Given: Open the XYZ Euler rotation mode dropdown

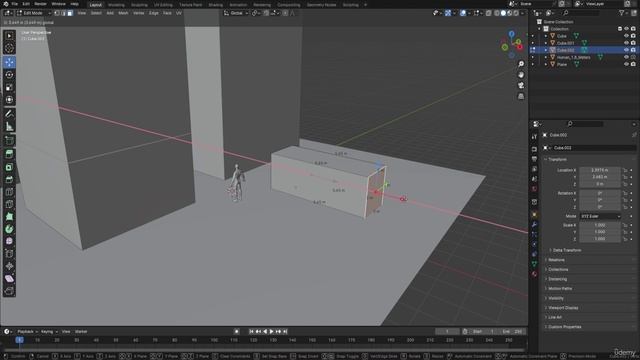Looking at the screenshot, I should pos(600,216).
